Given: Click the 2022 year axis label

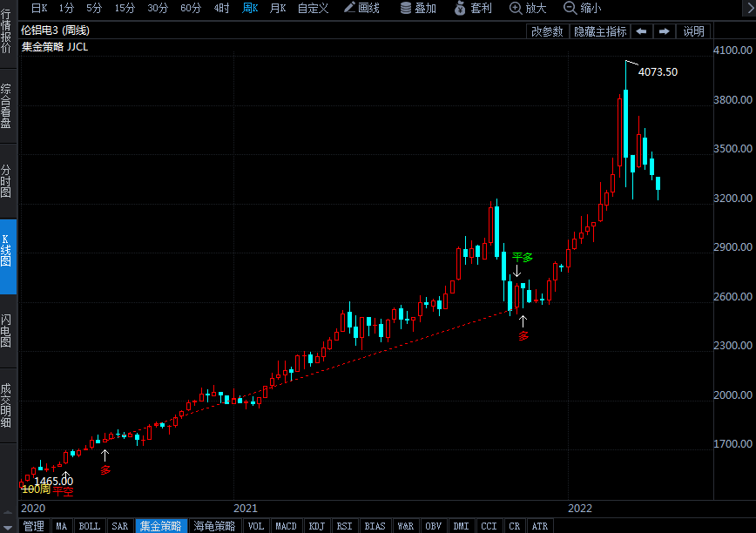Looking at the screenshot, I should tap(580, 508).
